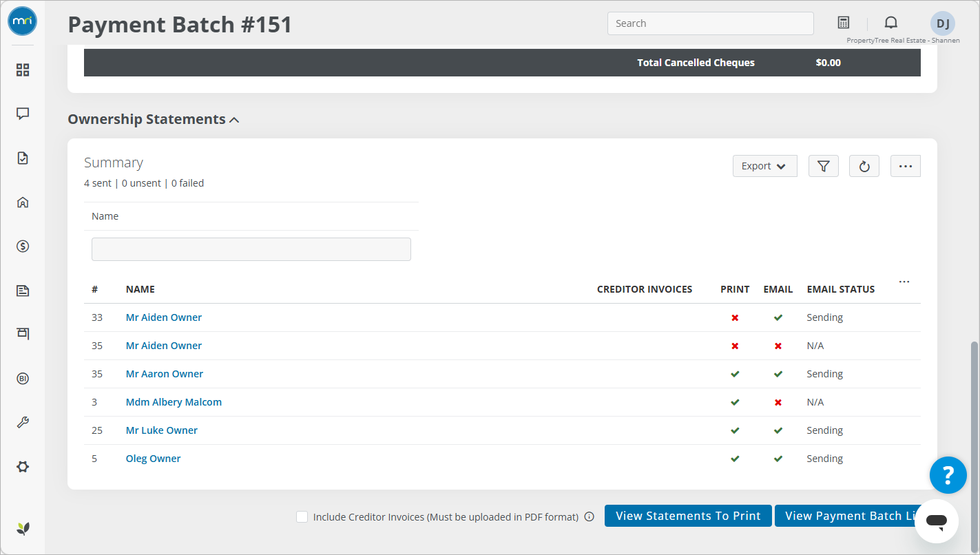Screen dimensions: 980x555
Task: Open the calculator icon in header
Action: (844, 23)
